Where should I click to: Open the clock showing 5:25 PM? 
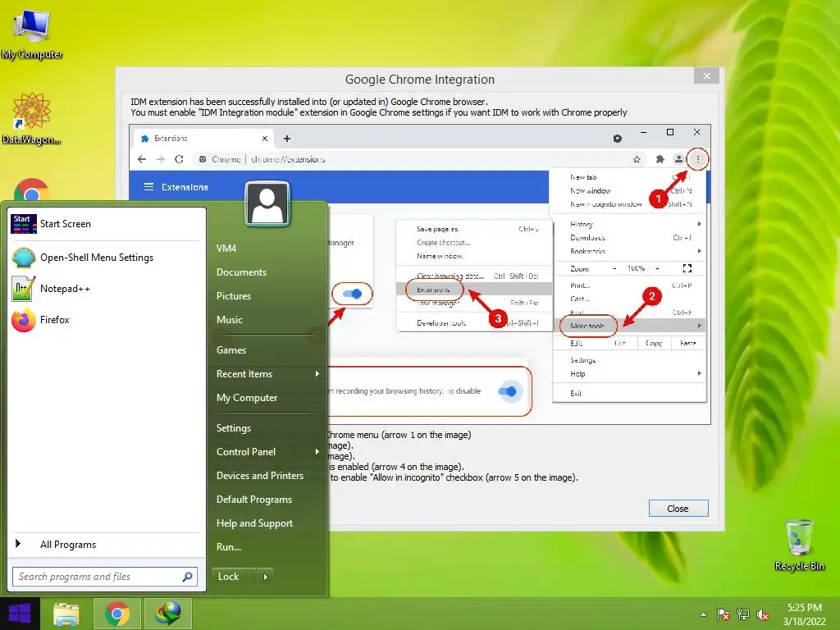804,614
